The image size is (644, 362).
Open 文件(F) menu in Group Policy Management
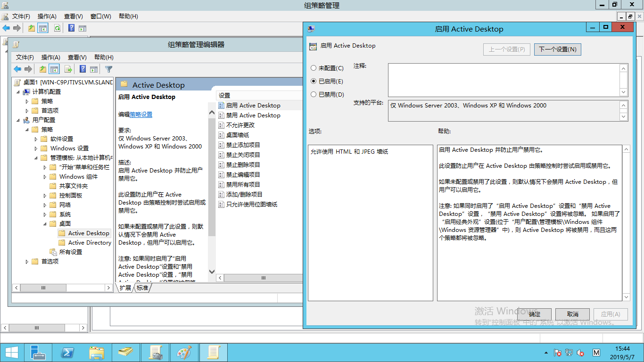21,16
